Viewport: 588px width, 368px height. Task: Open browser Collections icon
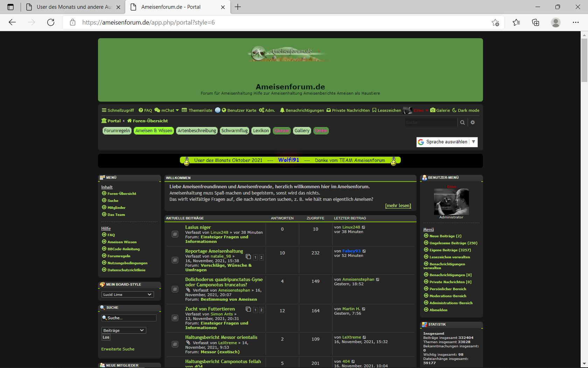pyautogui.click(x=535, y=22)
